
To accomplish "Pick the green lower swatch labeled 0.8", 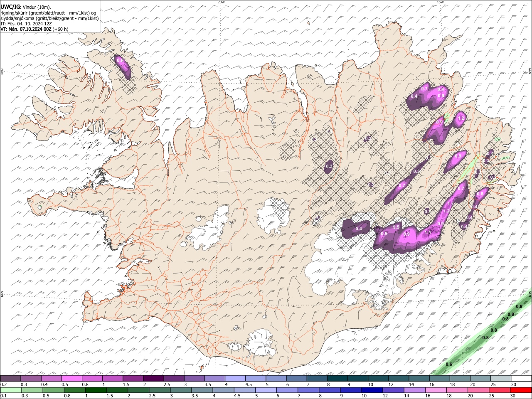I will (x=74, y=390).
